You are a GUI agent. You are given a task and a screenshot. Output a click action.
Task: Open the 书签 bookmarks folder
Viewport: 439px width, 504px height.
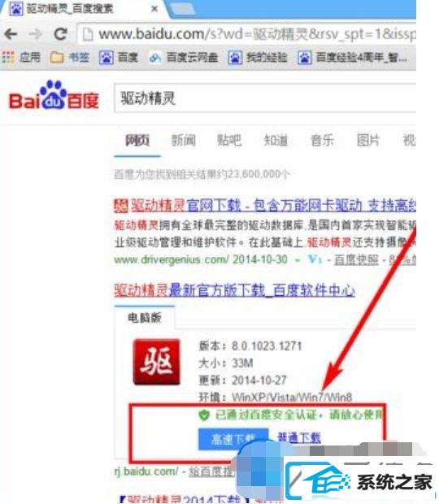[x=69, y=58]
